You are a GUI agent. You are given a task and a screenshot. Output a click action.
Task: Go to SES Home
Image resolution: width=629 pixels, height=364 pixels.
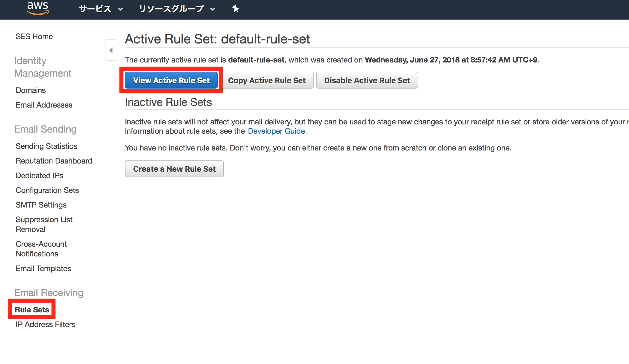tap(34, 36)
